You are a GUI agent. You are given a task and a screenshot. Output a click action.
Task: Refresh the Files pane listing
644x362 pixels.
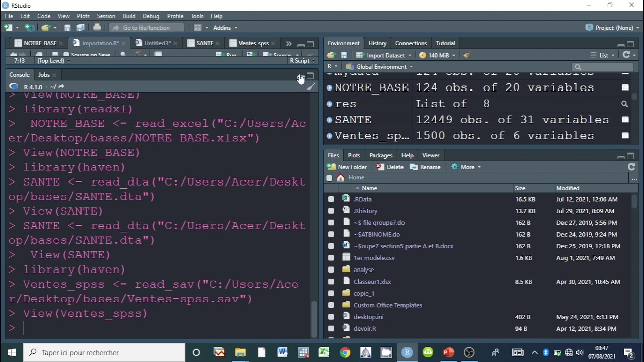click(x=632, y=167)
